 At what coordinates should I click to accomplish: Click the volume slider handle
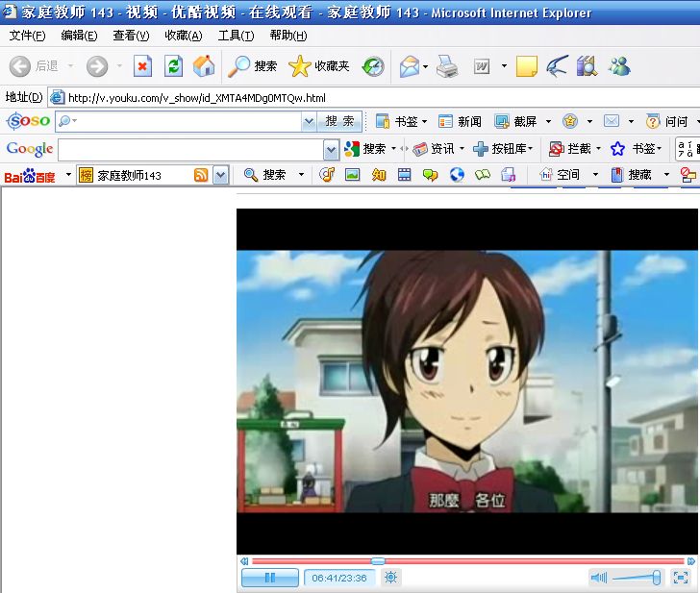click(656, 578)
